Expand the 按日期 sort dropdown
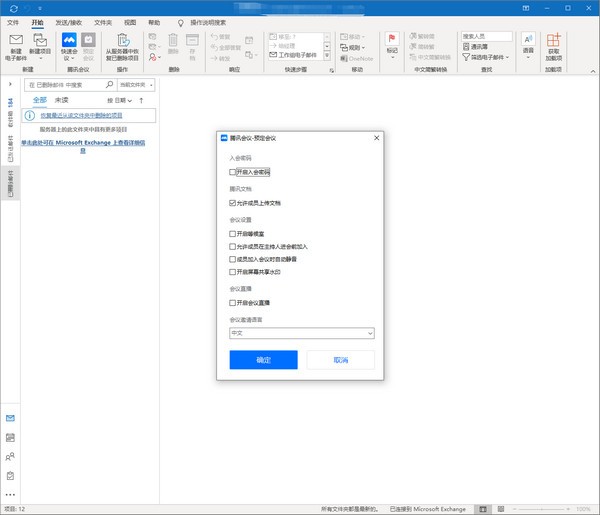The width and height of the screenshot is (600, 515). click(x=120, y=101)
